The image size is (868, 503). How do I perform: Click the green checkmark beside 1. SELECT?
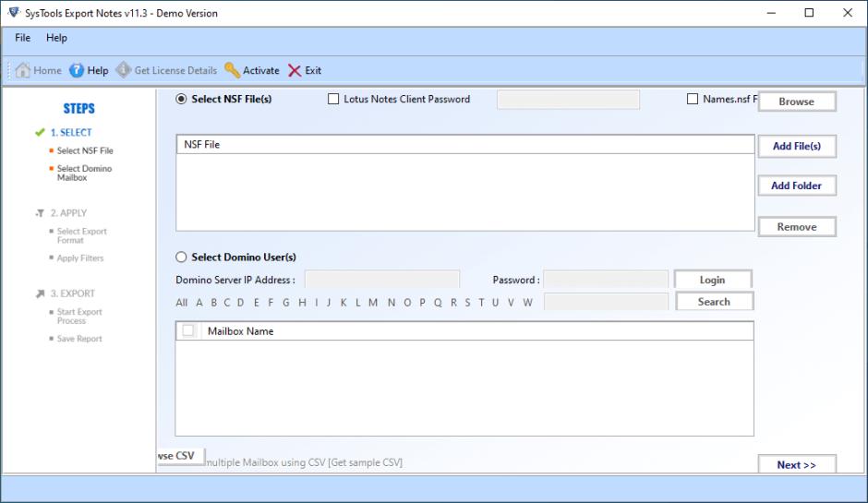[40, 132]
